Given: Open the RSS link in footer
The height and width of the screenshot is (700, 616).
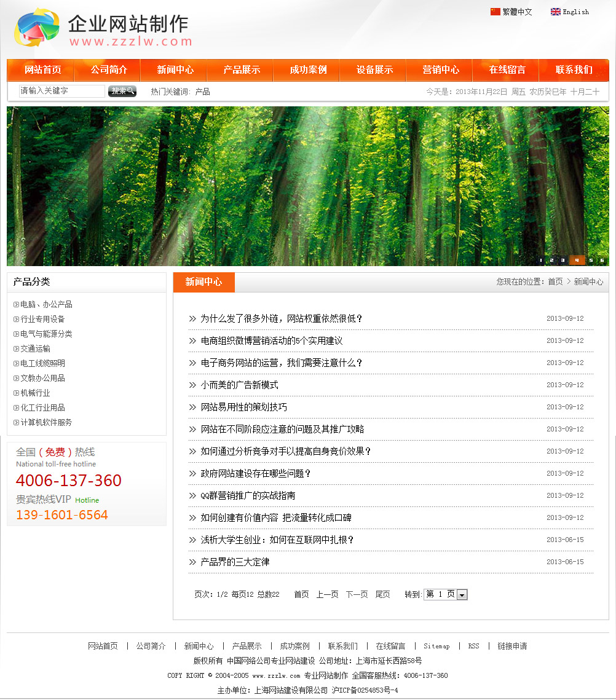Looking at the screenshot, I should [x=473, y=646].
